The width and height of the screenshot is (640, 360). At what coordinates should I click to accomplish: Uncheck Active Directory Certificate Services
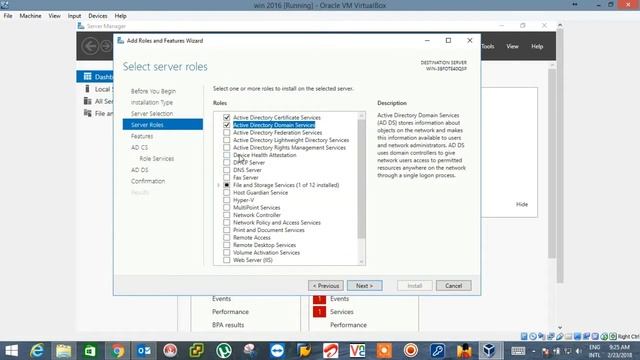tap(227, 118)
